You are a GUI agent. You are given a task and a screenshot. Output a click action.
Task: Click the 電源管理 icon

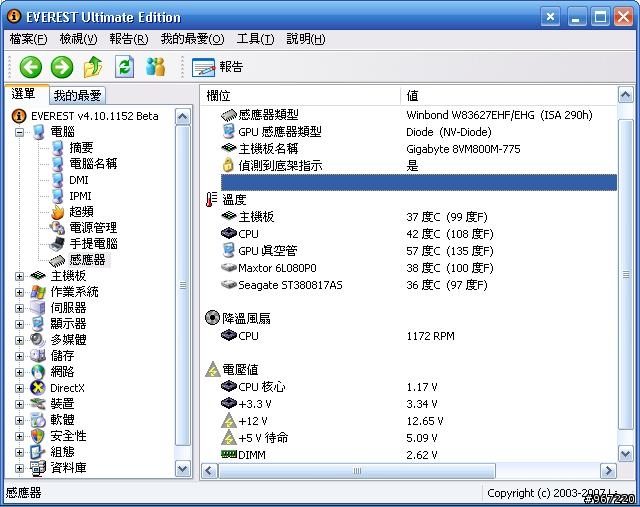[57, 228]
